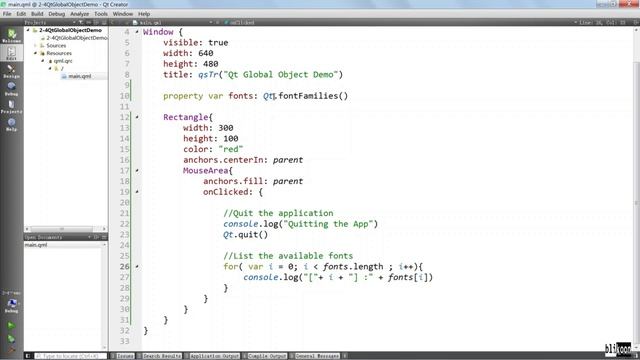Viewport: 640px width, 360px height.
Task: Fold the Window block at line 4
Action: click(137, 32)
